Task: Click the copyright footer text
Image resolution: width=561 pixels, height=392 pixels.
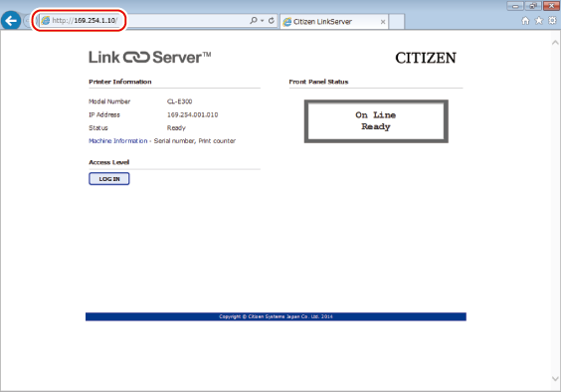Action: [276, 316]
